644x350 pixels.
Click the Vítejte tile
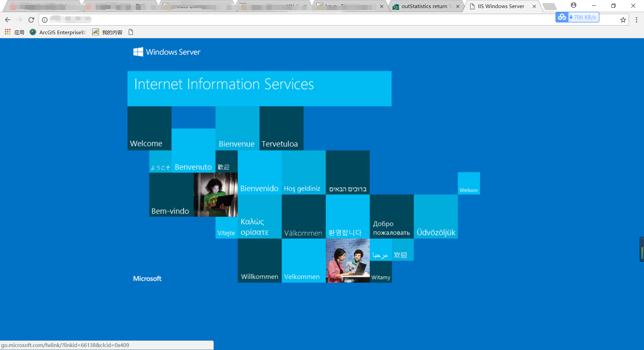coord(226,228)
